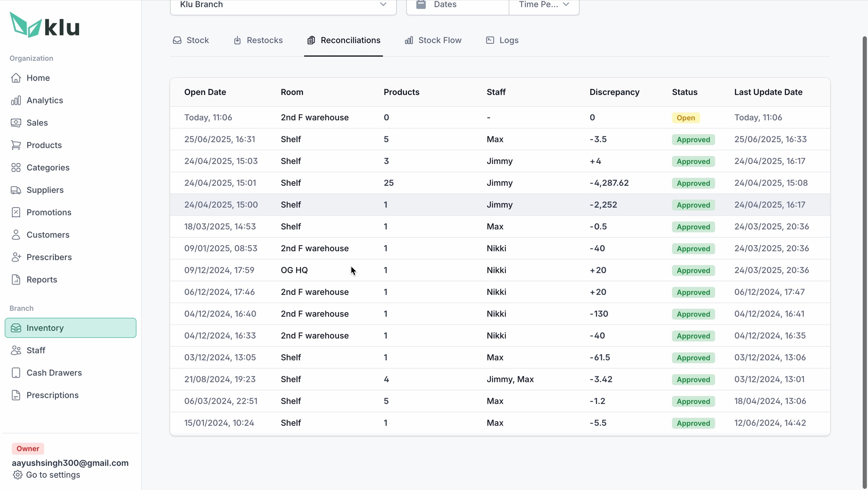This screenshot has width=868, height=490.
Task: Click the Logs terminal icon
Action: point(490,40)
